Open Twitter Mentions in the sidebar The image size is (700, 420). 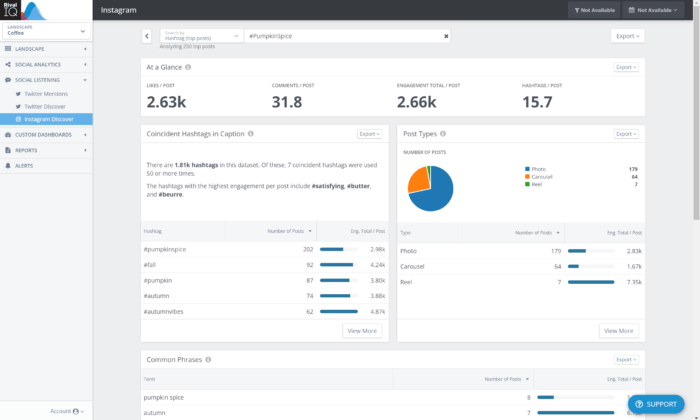tap(46, 93)
